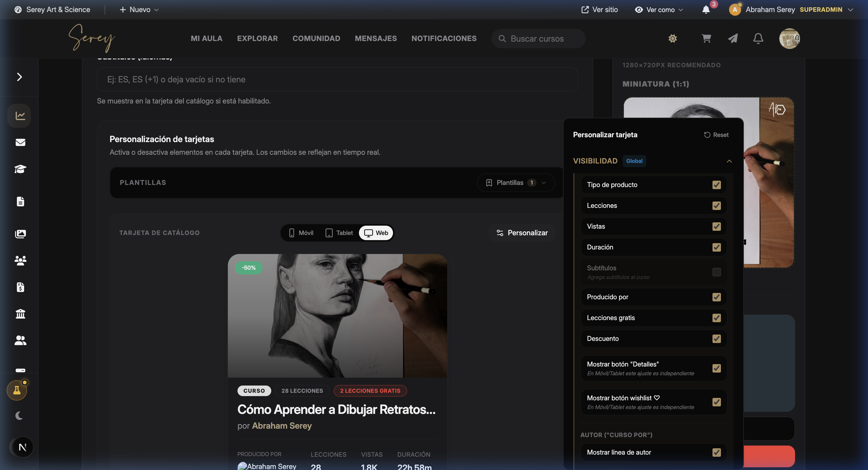The height and width of the screenshot is (470, 868).
Task: Disable the Mostrar botón wishlist checkbox
Action: 716,402
